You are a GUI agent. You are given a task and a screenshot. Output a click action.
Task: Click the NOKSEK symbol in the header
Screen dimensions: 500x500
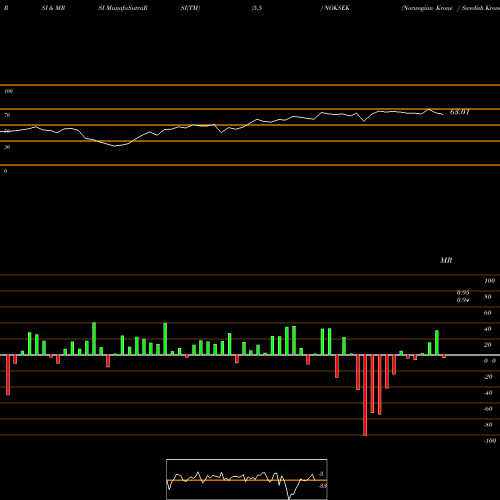337,8
